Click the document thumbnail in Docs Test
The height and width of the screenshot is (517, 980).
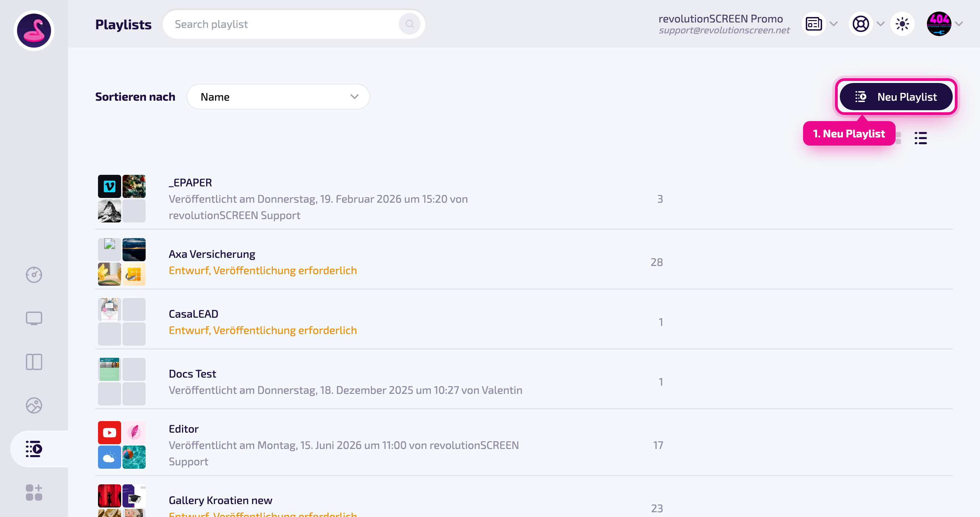point(110,369)
